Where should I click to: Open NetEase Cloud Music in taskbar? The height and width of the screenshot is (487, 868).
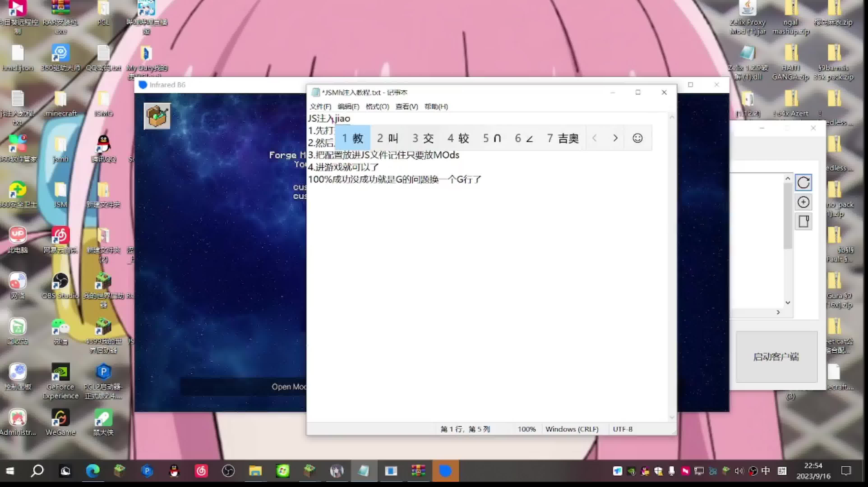[x=201, y=471]
